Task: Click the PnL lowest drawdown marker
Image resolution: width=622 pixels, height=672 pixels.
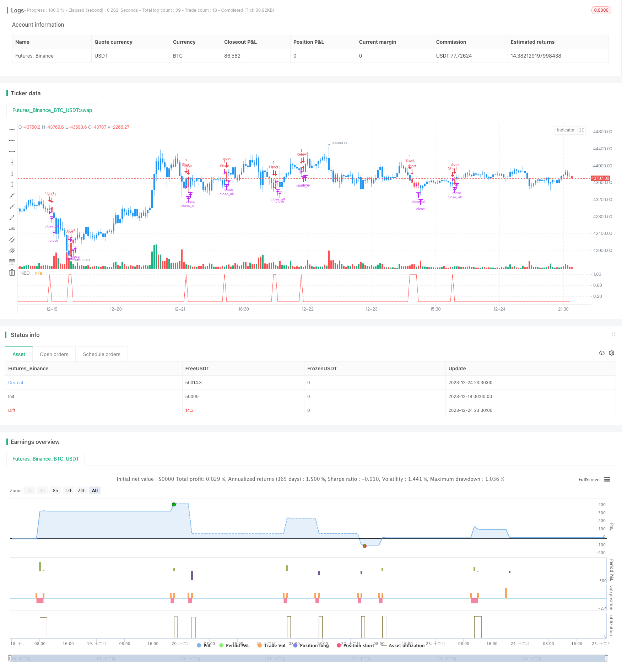Action: (364, 546)
